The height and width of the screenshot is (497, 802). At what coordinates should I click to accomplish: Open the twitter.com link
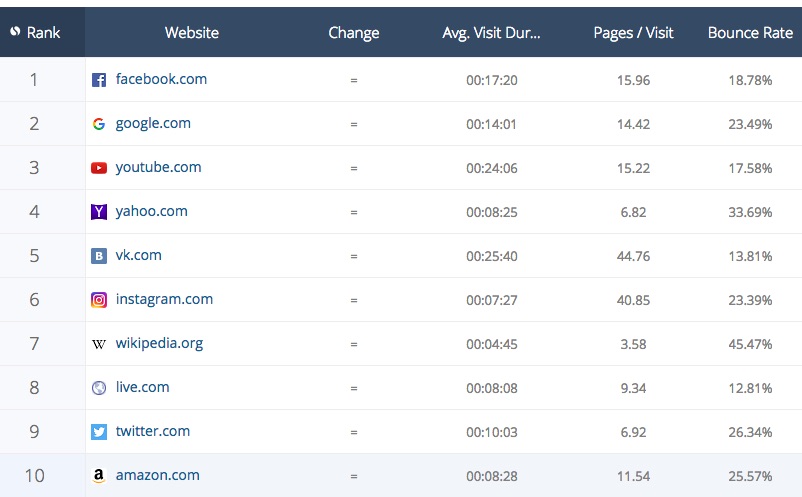click(152, 431)
